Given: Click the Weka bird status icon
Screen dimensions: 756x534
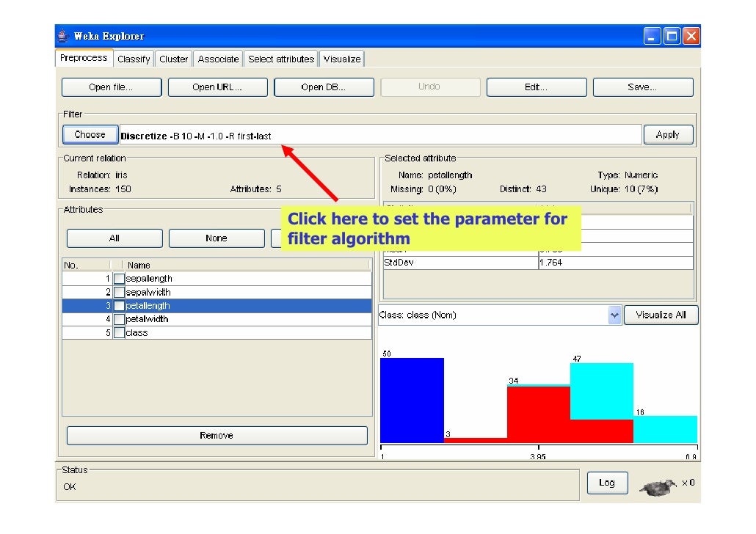Looking at the screenshot, I should pyautogui.click(x=658, y=488).
